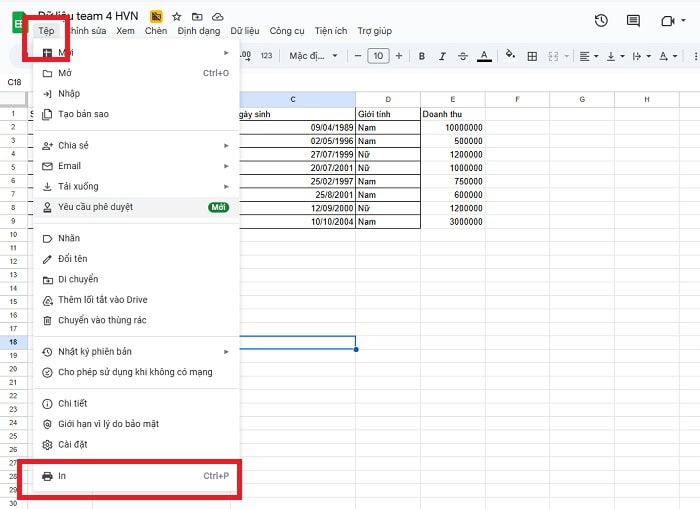Screen dimensions: 700x509
Task: Open the comments panel icon
Action: coord(632,20)
